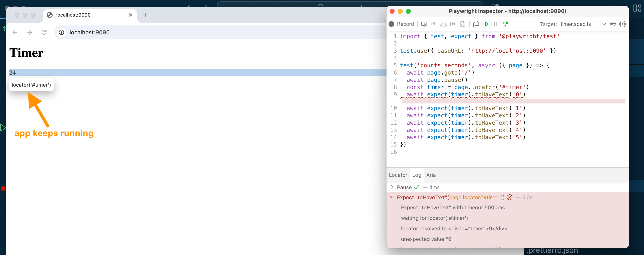Click code line 7 'await page.pause()'
This screenshot has height=255, width=644.
[x=437, y=80]
